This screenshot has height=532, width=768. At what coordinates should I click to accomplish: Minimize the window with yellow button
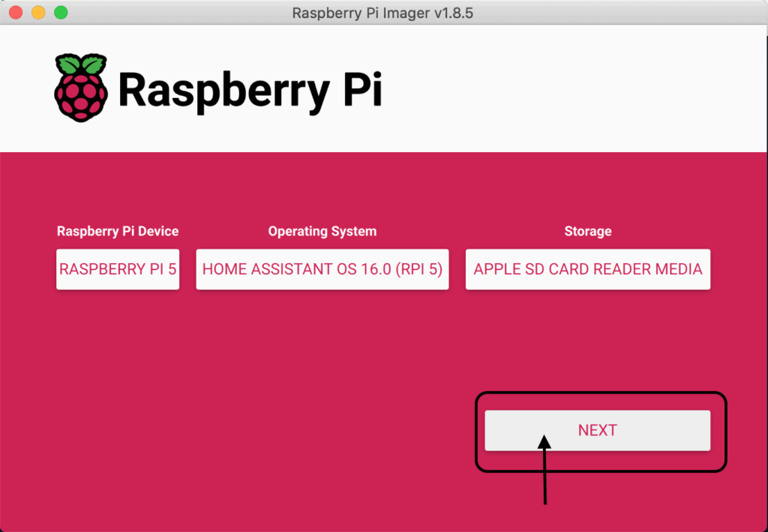point(38,12)
